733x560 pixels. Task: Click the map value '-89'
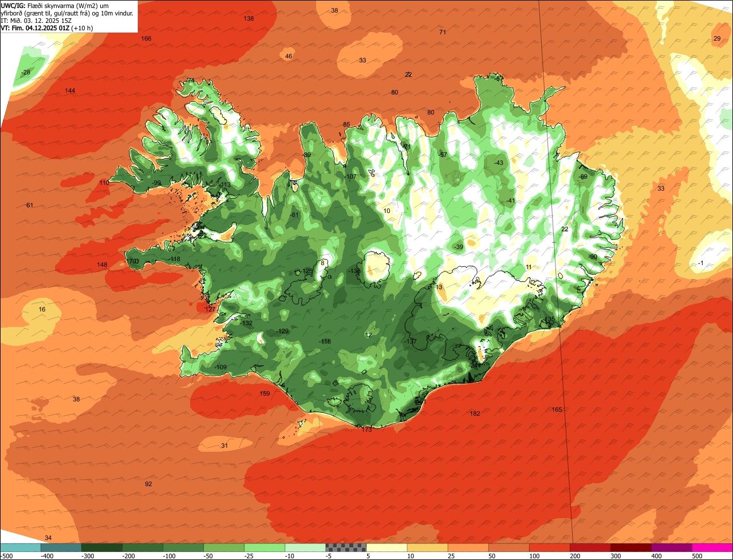[x=307, y=155]
